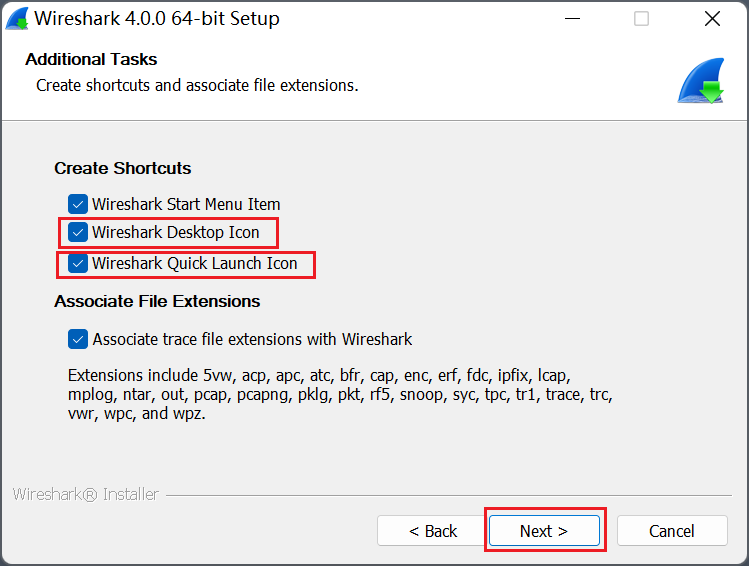Go back with the Back button
Image resolution: width=749 pixels, height=566 pixels.
point(433,531)
